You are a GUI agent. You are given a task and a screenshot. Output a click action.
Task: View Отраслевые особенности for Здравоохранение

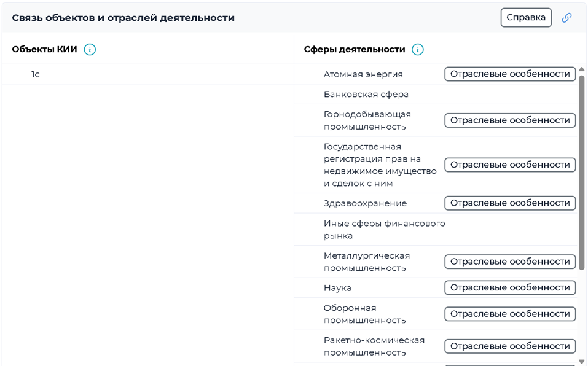pyautogui.click(x=510, y=203)
